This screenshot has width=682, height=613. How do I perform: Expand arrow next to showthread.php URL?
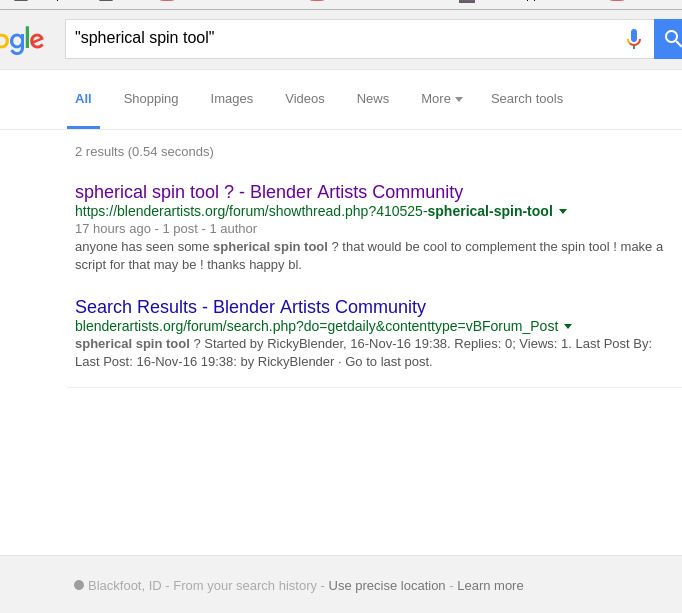(x=563, y=211)
